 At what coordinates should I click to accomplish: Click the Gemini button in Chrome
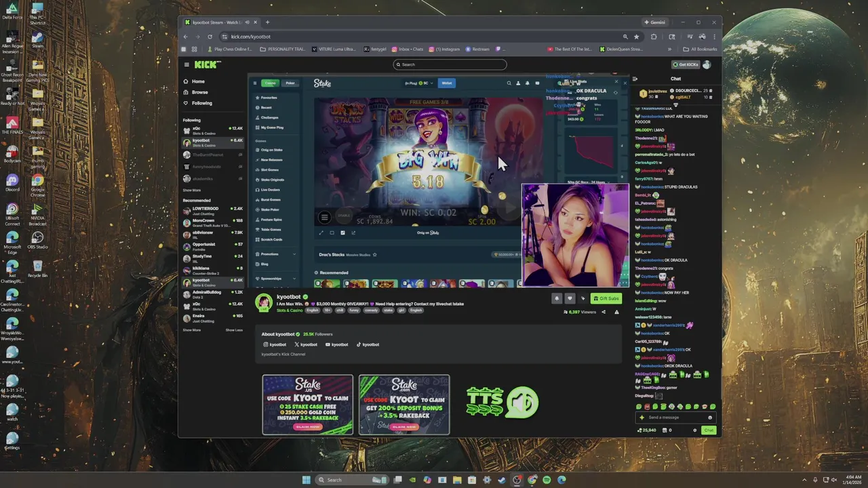click(654, 22)
